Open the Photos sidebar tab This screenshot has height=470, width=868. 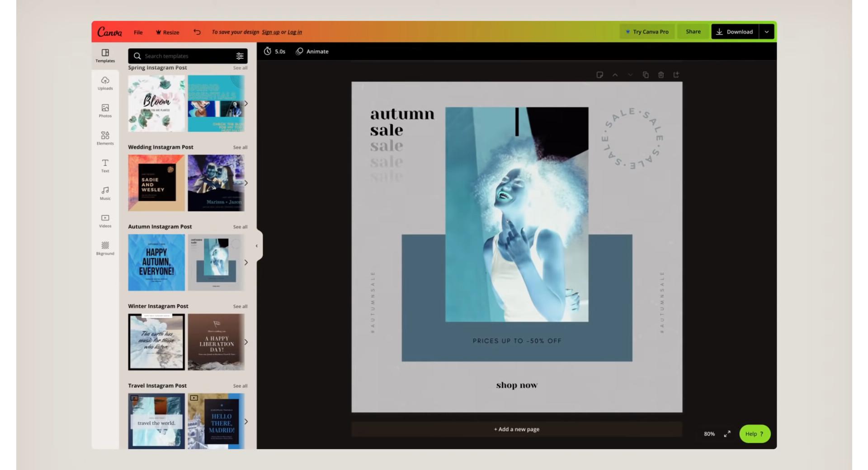(x=105, y=111)
